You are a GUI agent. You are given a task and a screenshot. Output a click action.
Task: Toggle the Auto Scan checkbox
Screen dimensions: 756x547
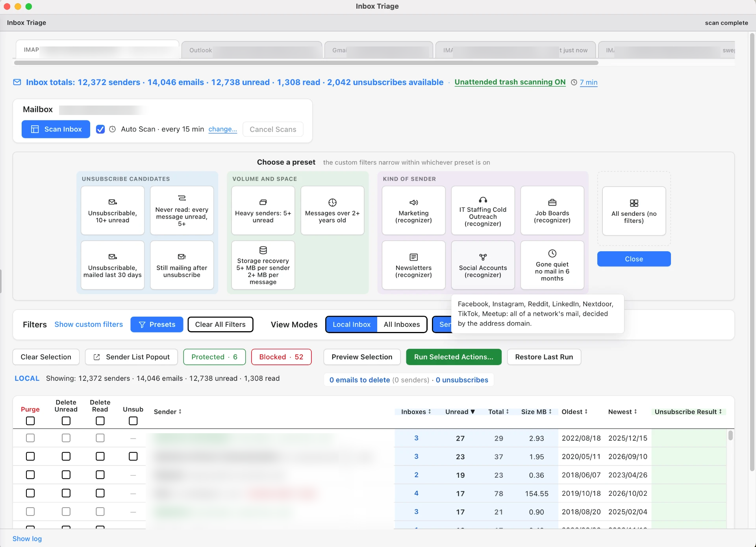click(x=100, y=129)
